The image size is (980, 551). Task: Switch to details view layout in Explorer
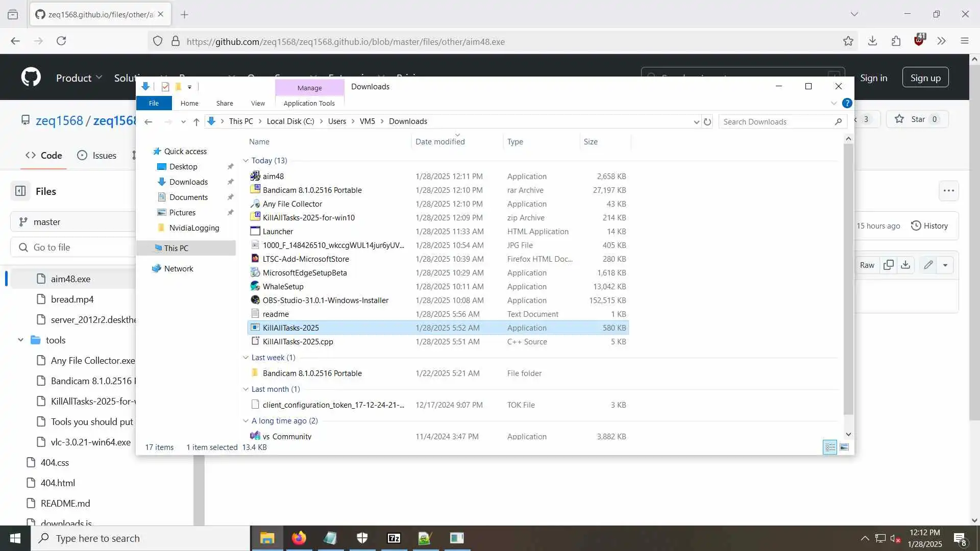point(830,447)
